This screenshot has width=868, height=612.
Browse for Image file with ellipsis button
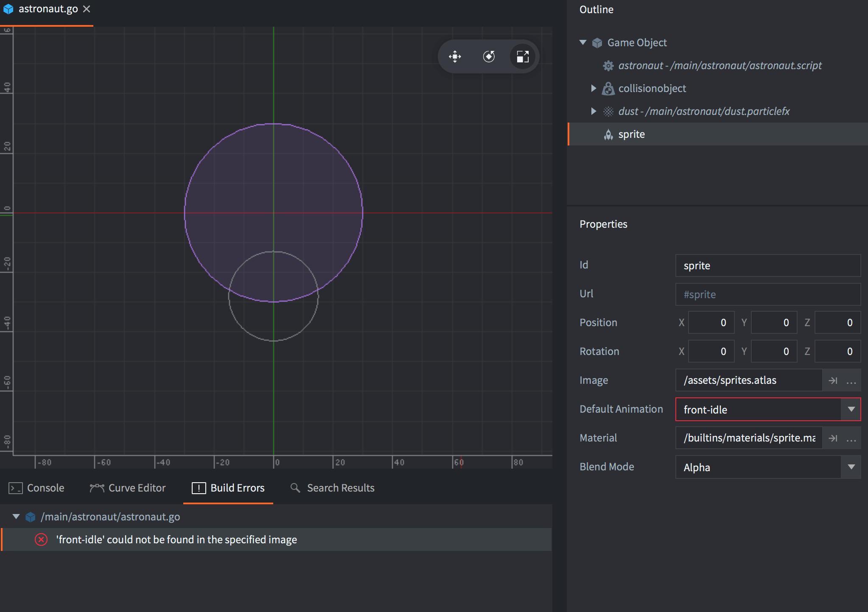coord(851,380)
